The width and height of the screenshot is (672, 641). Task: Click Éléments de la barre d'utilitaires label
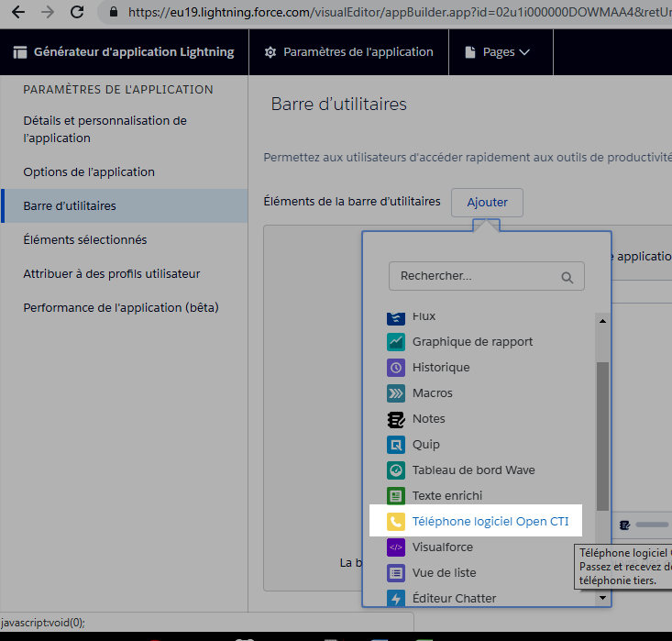(x=352, y=202)
